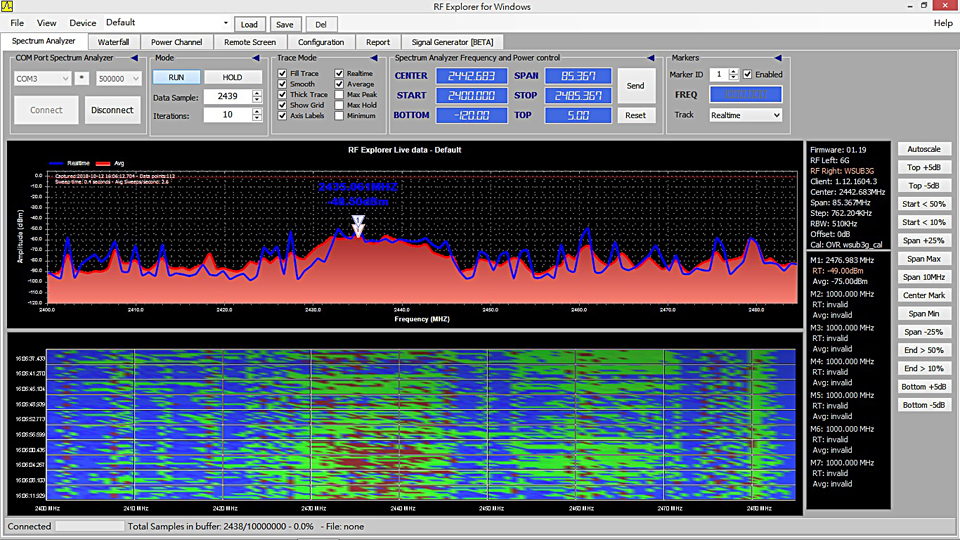Click the End > 50% button

(924, 350)
